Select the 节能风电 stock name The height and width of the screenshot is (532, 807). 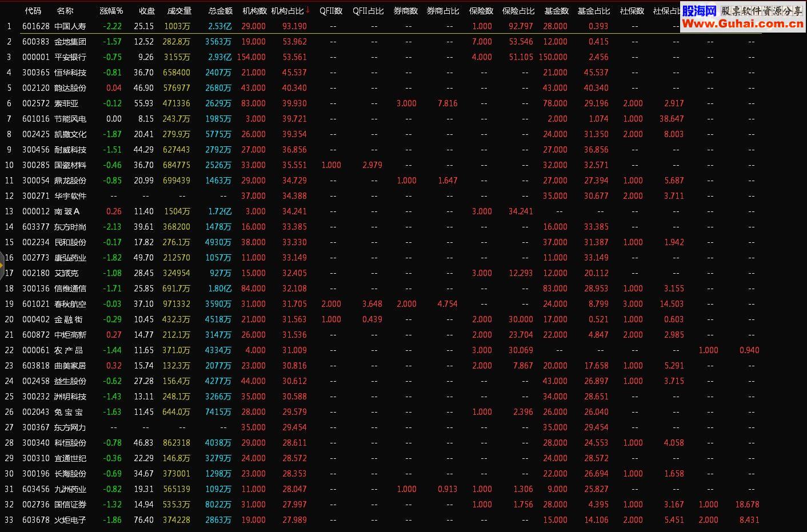[70, 119]
